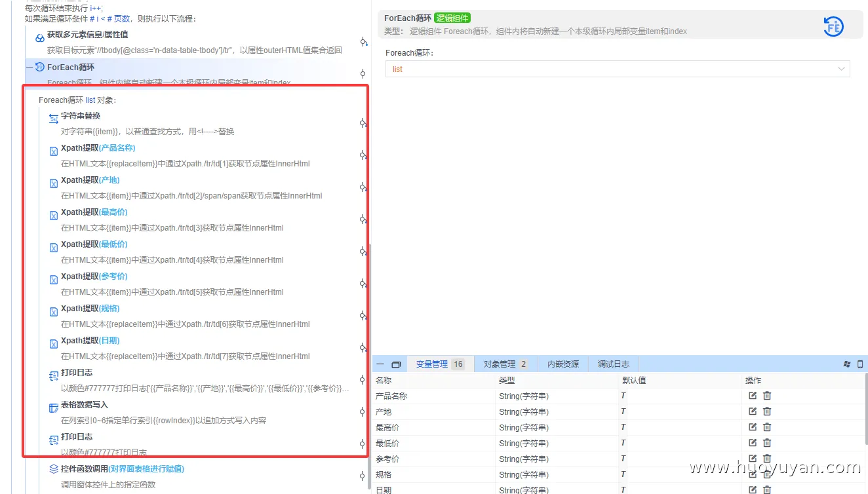Viewport: 868px width, 494px height.
Task: Select the 字符串替换 step icon
Action: coord(54,119)
